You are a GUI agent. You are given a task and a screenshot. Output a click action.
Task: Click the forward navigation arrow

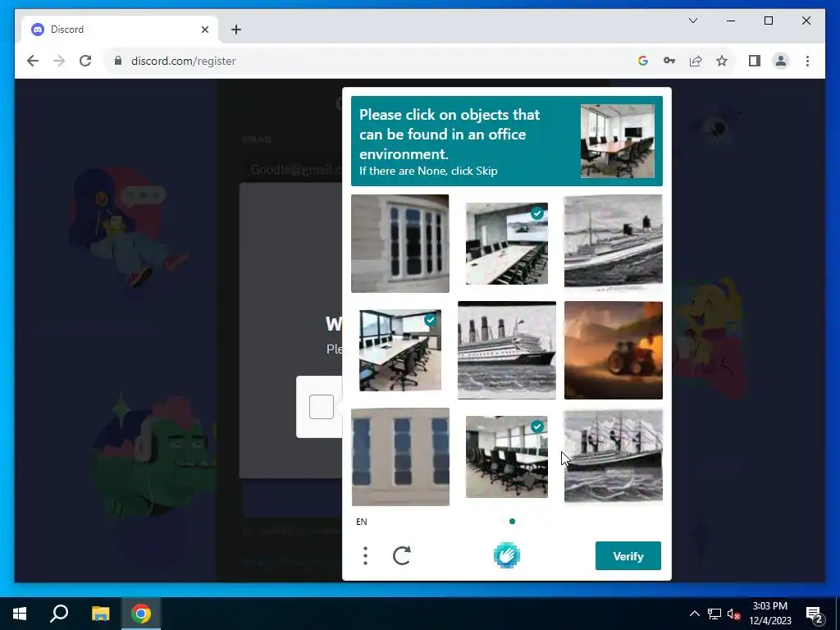coord(59,61)
